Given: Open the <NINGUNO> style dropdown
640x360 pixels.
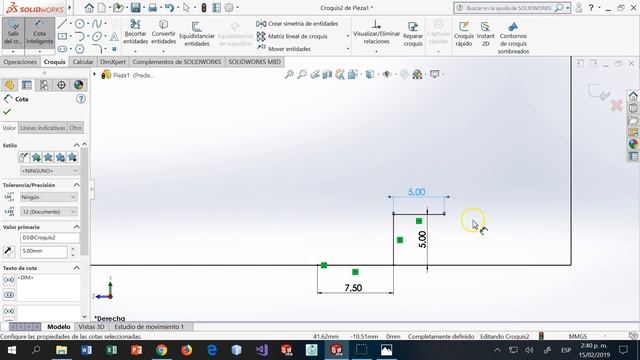Looking at the screenshot, I should point(49,171).
